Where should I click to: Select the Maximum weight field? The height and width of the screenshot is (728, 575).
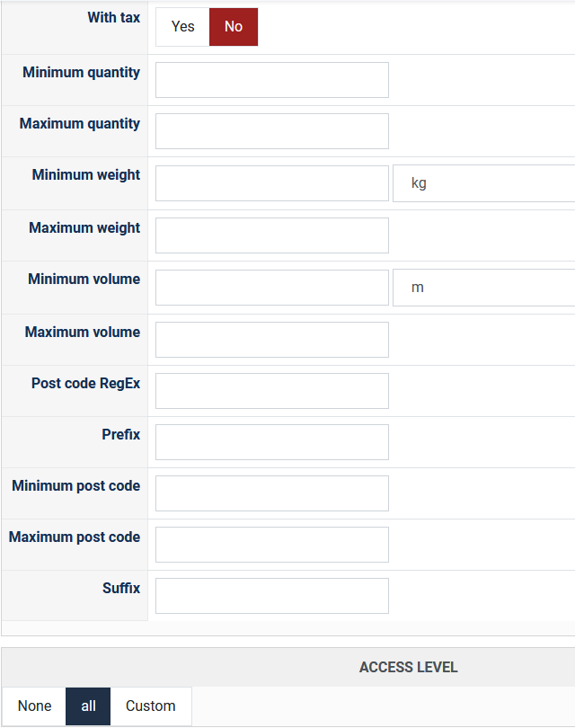271,235
